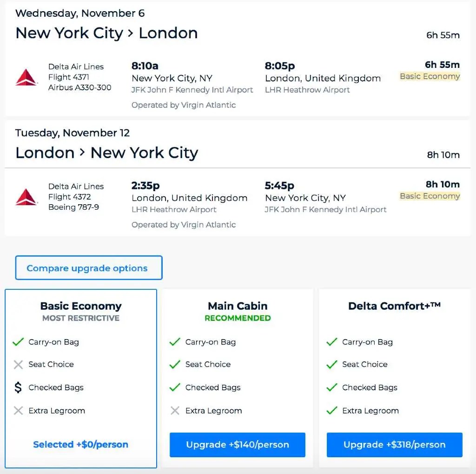Click the Upgrade +$140/person button

pos(237,445)
